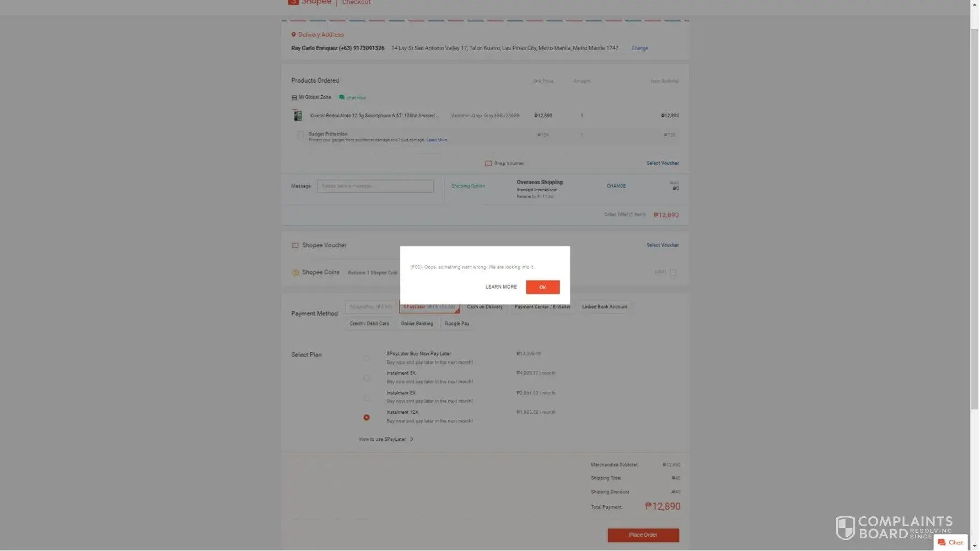The height and width of the screenshot is (551, 980).
Task: Click the Mi Global Zone shop icon
Action: pyautogui.click(x=294, y=98)
